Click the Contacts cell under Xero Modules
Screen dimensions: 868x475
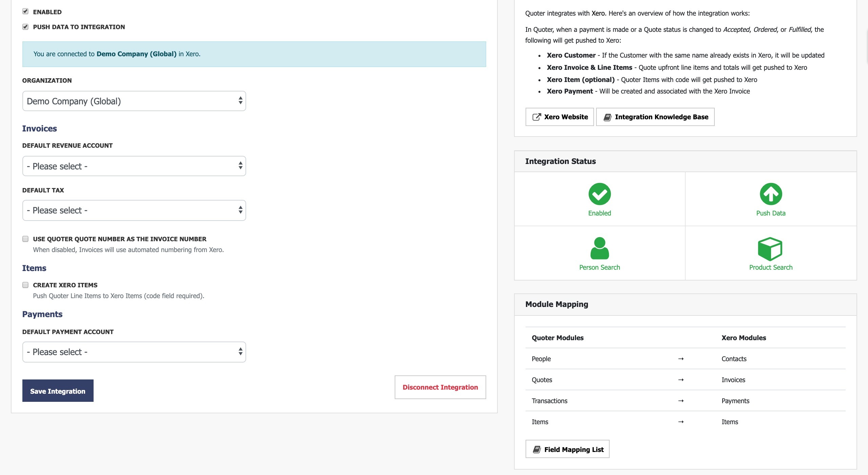(734, 359)
